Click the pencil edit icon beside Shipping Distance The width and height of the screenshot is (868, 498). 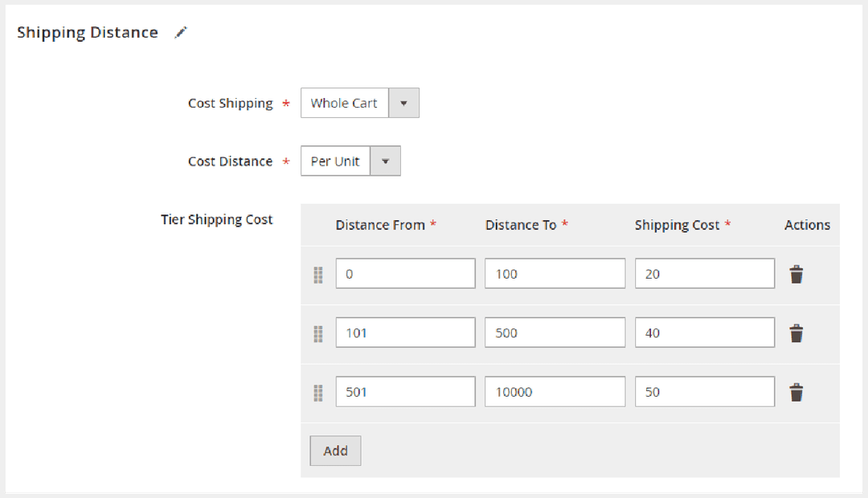coord(181,33)
